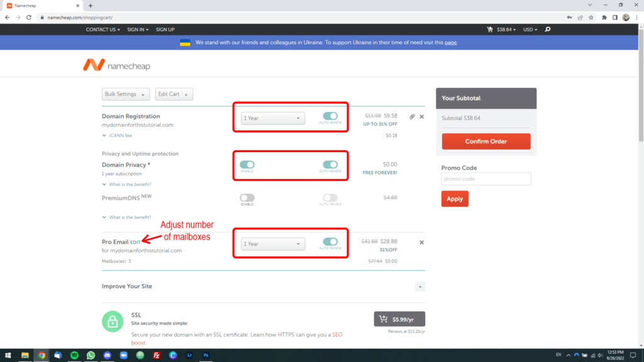
Task: Enable the PremiumDNS switch
Action: click(247, 198)
